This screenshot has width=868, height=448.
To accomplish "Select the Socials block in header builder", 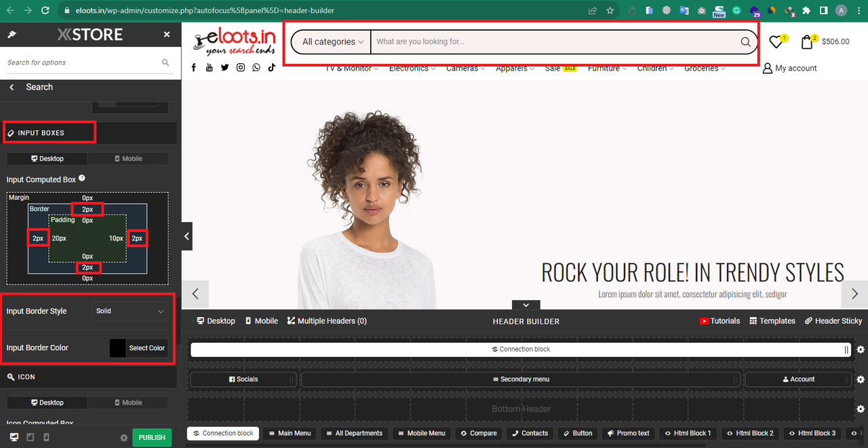I will pos(243,379).
